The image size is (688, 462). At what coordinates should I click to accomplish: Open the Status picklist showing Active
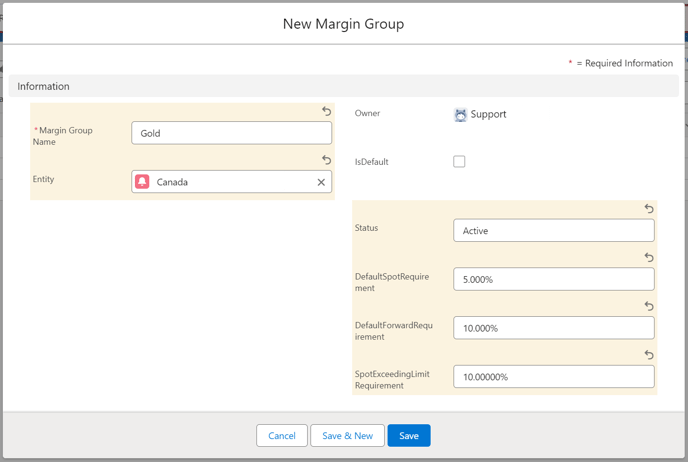pos(553,230)
